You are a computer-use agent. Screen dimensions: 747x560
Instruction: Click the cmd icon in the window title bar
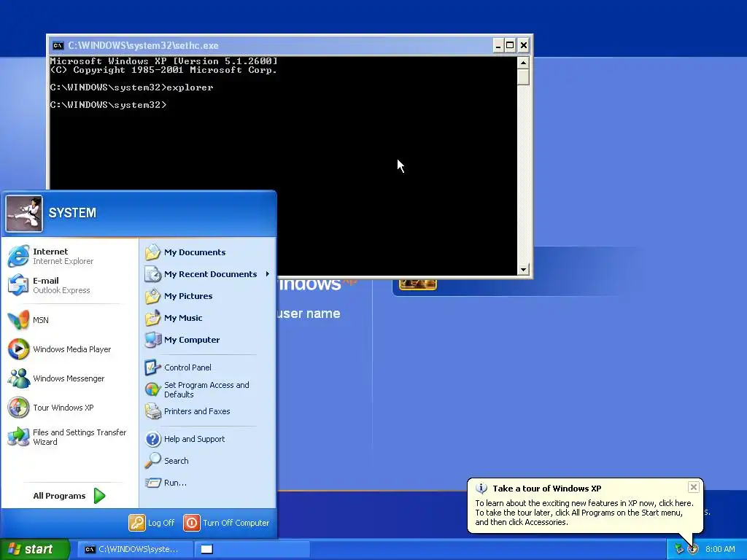click(58, 45)
